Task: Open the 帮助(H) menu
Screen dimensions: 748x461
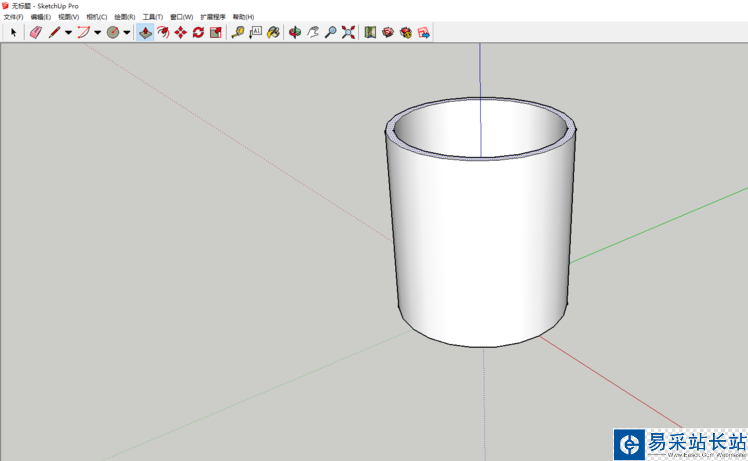Action: coord(243,17)
